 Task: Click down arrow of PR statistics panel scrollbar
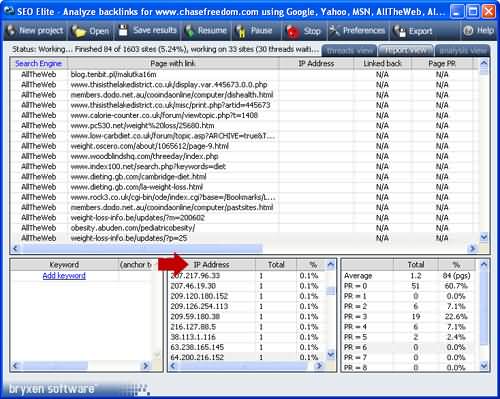[484, 366]
